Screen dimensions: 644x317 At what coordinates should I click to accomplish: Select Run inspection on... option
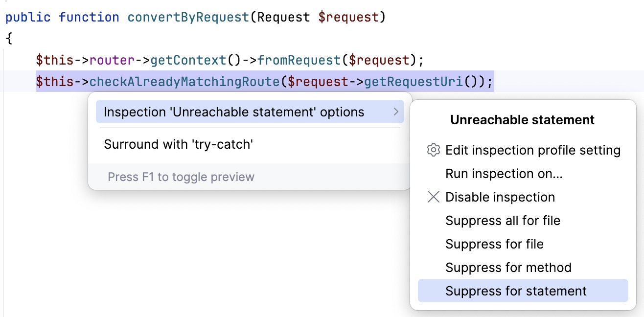click(504, 174)
